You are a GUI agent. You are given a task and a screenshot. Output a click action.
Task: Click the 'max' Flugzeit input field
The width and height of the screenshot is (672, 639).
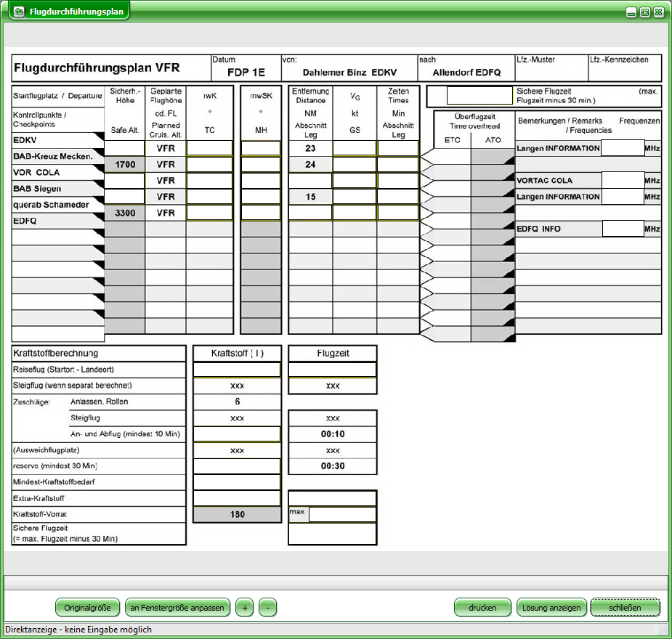[342, 514]
